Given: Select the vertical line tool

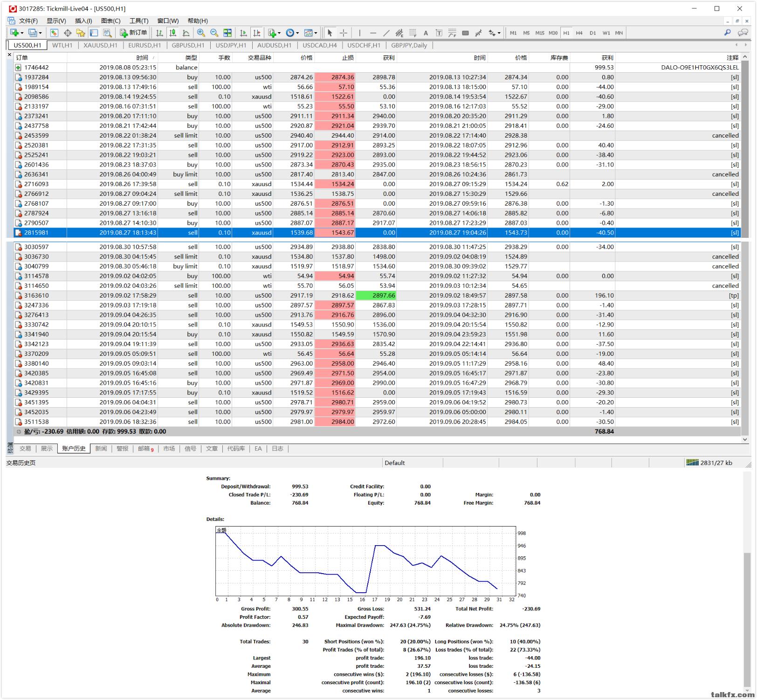Looking at the screenshot, I should pos(359,33).
